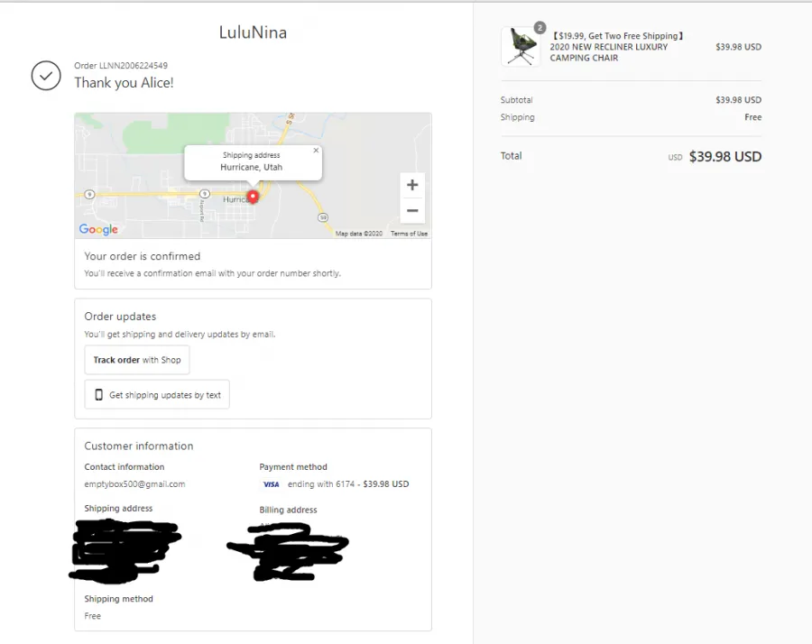Open the camping chair product thumbnail
Viewport: 812px width, 644px height.
(x=521, y=47)
